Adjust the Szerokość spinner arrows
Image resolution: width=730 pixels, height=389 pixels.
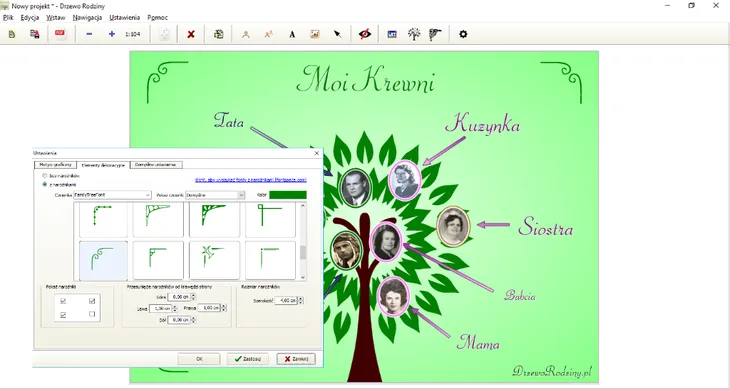(301, 301)
